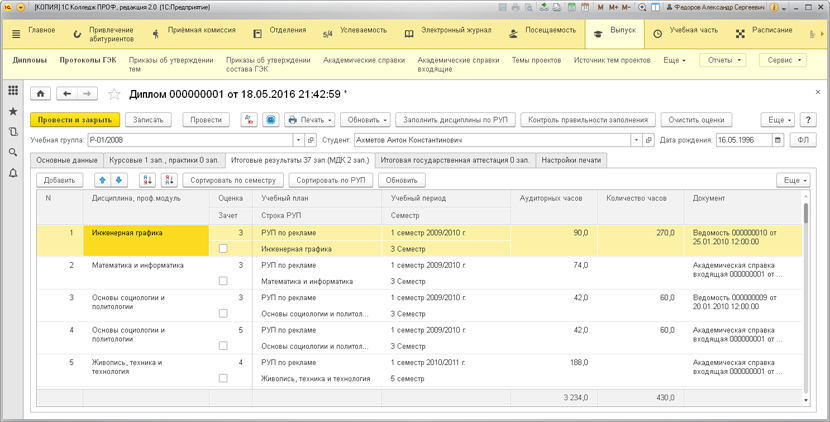830x422 pixels.
Task: Toggle Зачет checkbox for Живопись, техника и технология
Action: [x=223, y=379]
